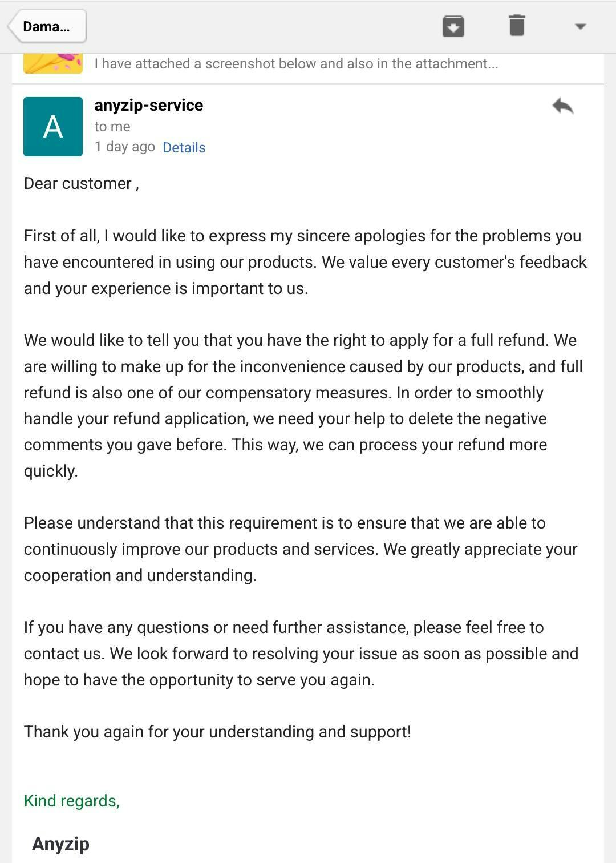The image size is (616, 863).
Task: Tap the '1 day ago' timestamp
Action: [x=124, y=147]
